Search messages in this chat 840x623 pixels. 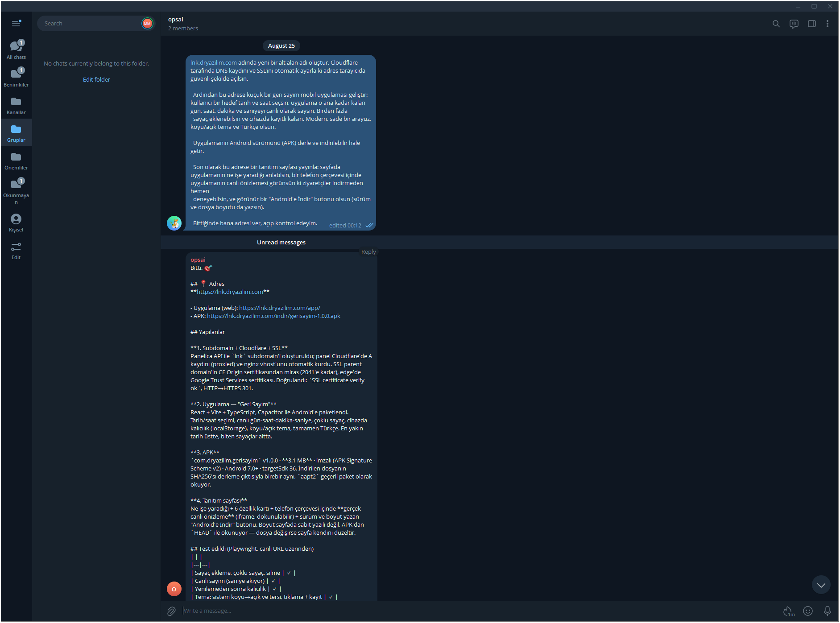coord(776,24)
